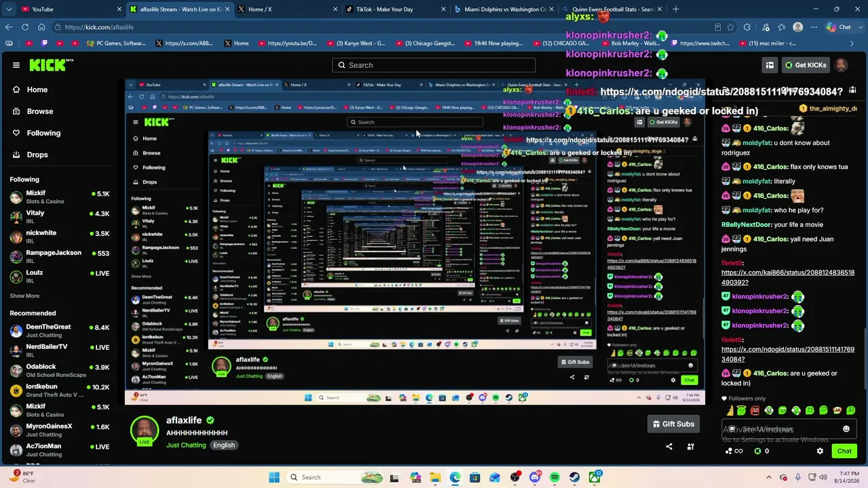Click the Windows taskbar Search box
The image size is (868, 488).
click(336, 477)
